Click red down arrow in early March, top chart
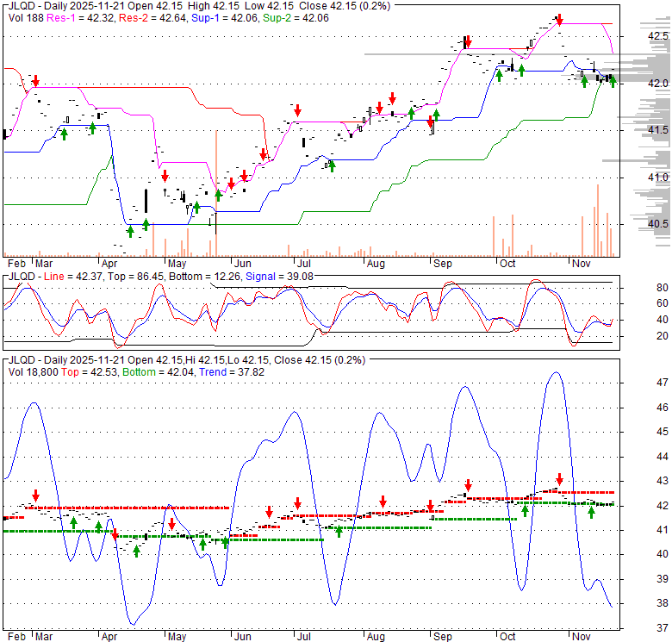 coord(35,81)
